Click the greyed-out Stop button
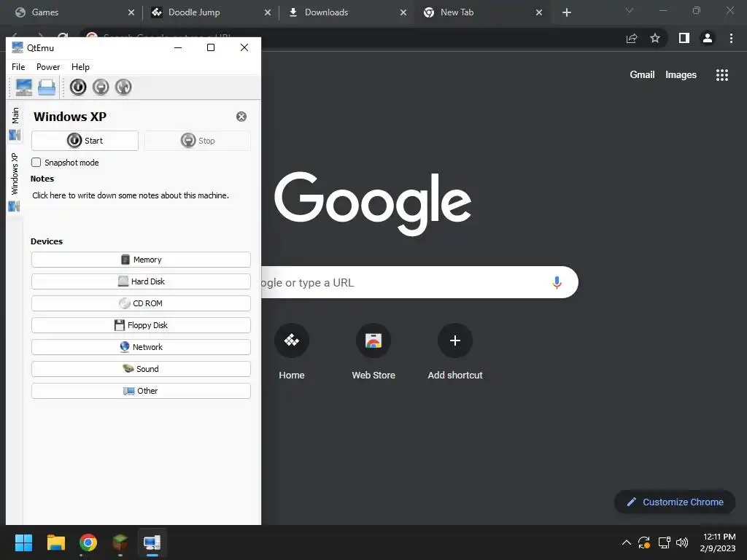 coord(198,141)
